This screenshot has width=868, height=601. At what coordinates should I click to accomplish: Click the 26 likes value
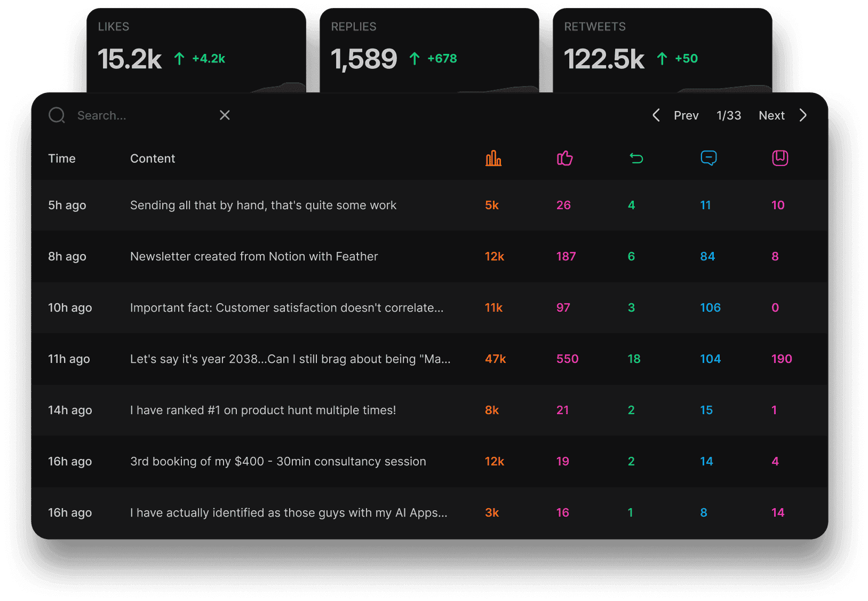point(563,205)
